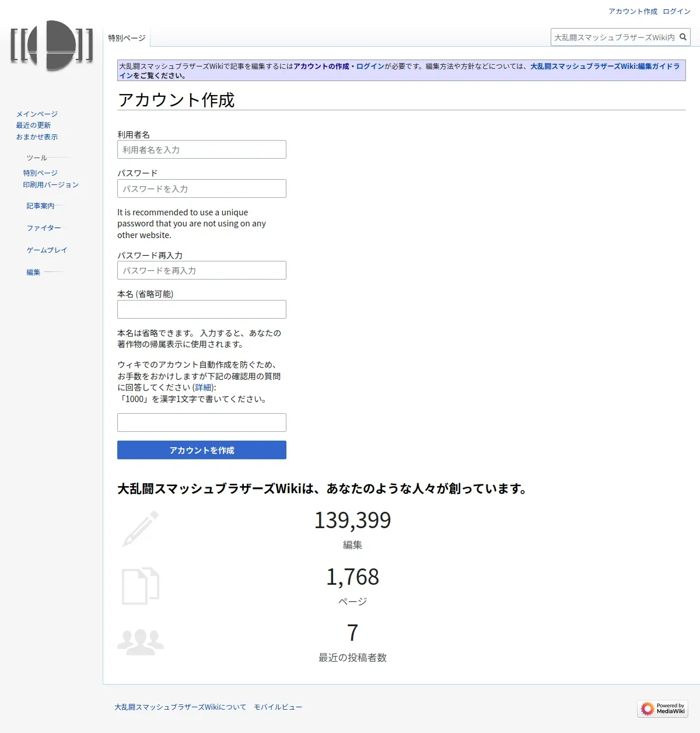Click the 本名 (省略可能) input field
Image resolution: width=700 pixels, height=733 pixels.
(202, 309)
